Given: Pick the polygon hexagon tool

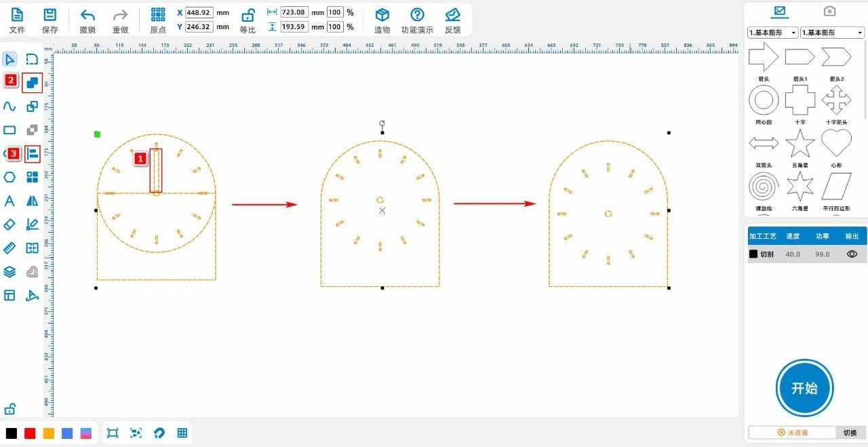Looking at the screenshot, I should 9,177.
